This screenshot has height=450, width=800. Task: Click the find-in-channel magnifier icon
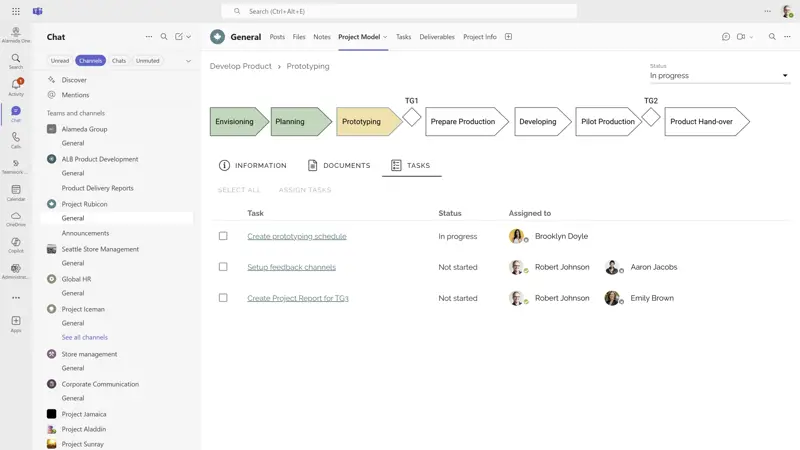click(x=772, y=37)
